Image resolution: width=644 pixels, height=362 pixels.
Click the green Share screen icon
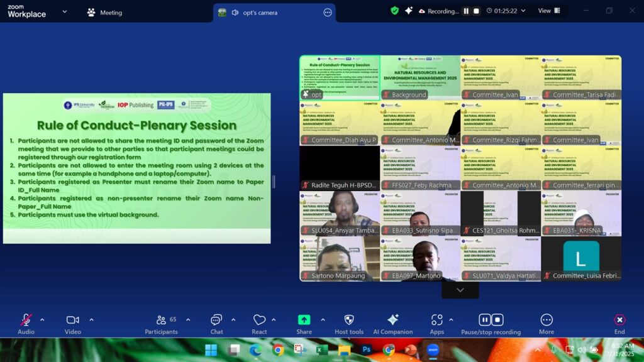click(x=304, y=320)
